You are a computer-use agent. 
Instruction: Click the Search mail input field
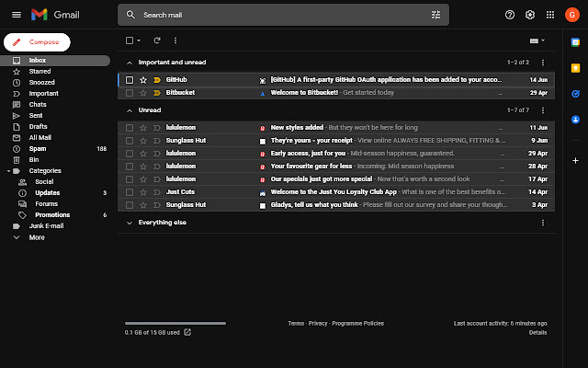pos(276,15)
